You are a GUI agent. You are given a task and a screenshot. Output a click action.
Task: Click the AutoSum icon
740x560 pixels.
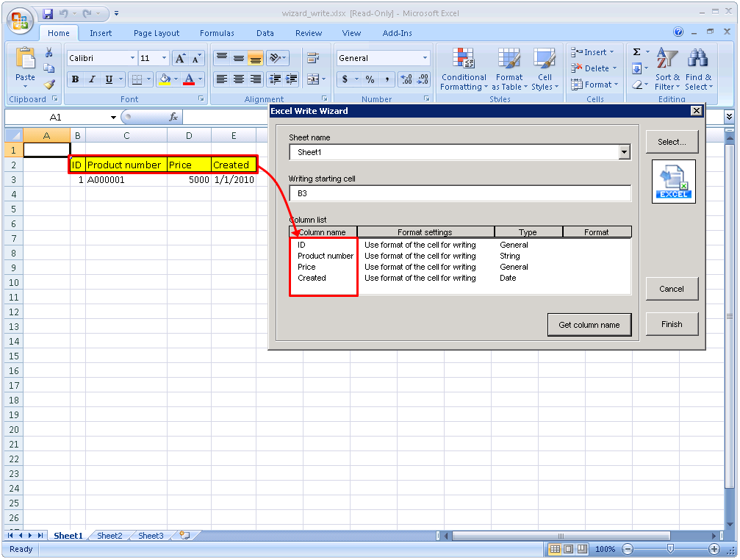pos(636,51)
